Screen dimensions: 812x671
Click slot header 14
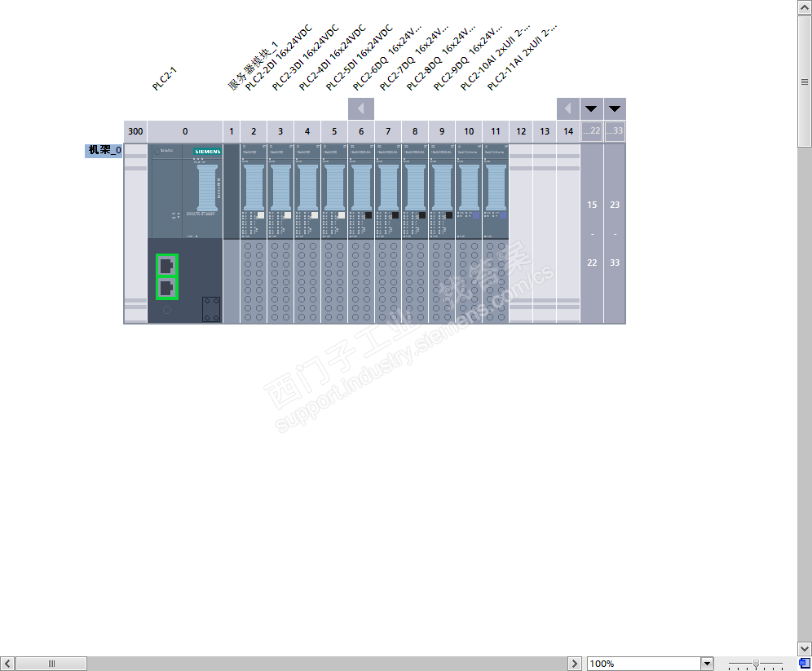[568, 131]
